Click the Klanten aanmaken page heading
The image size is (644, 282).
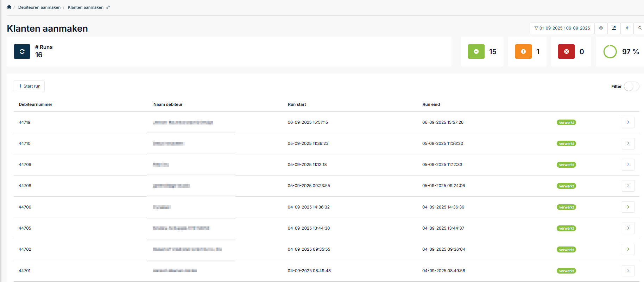48,28
